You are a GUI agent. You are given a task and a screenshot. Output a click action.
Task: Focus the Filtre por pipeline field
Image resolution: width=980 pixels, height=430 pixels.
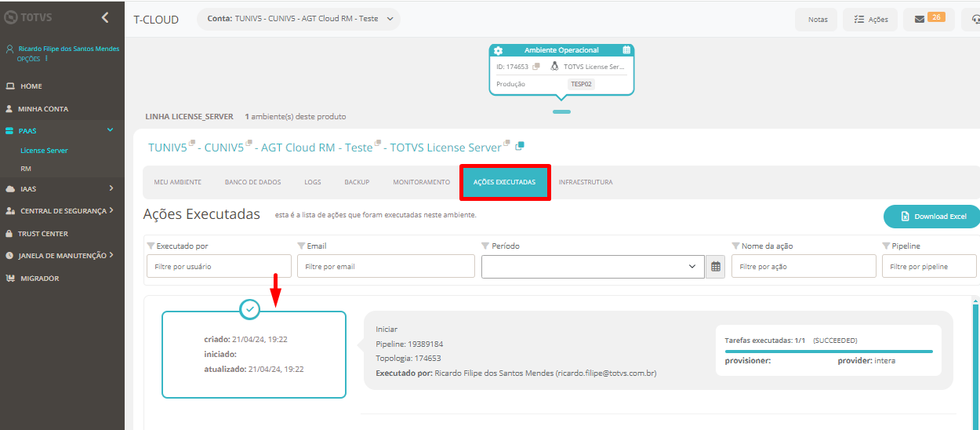click(929, 266)
